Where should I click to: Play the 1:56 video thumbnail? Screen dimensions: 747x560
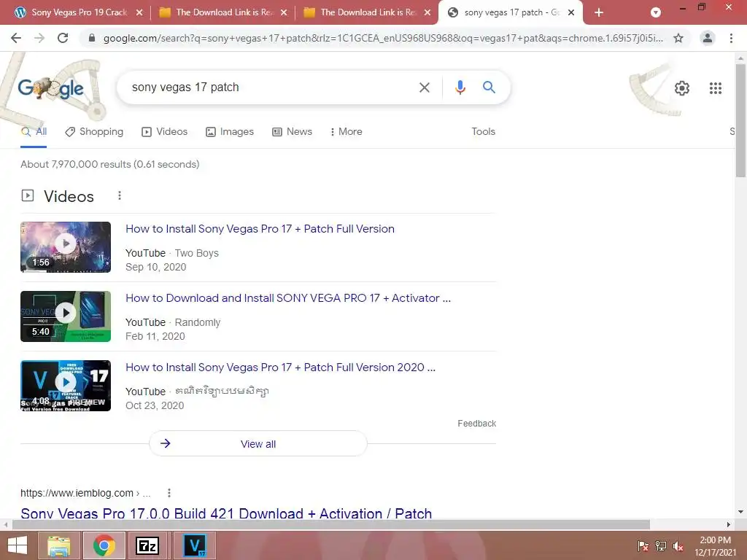pos(66,247)
